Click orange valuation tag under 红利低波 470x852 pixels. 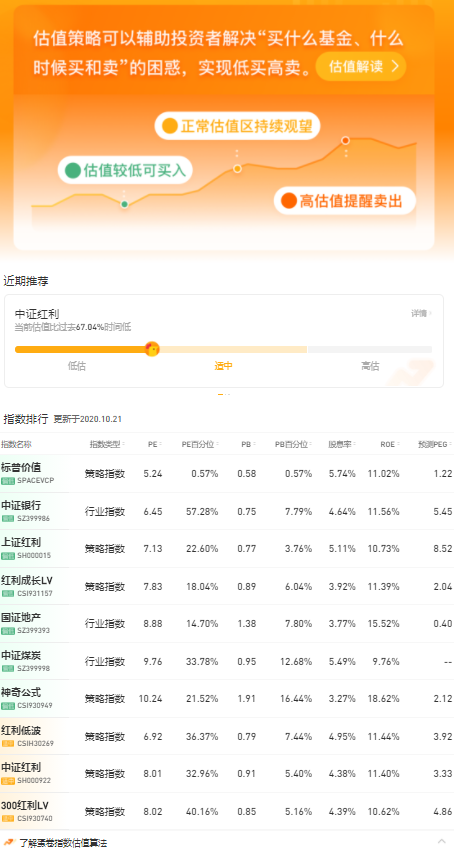click(8, 743)
